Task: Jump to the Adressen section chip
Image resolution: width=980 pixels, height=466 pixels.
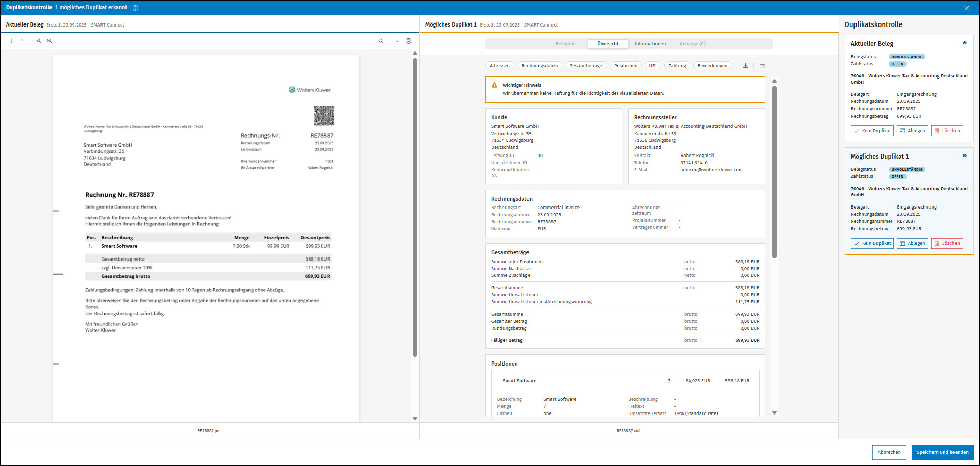Action: click(x=500, y=65)
